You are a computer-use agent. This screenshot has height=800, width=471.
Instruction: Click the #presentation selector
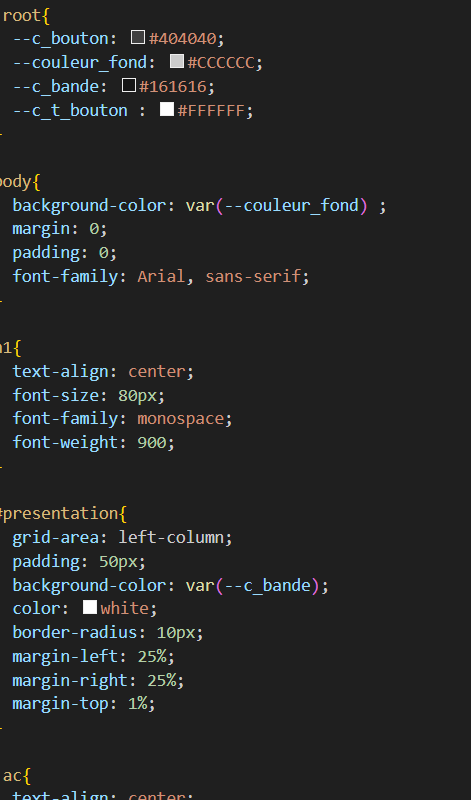pos(60,514)
